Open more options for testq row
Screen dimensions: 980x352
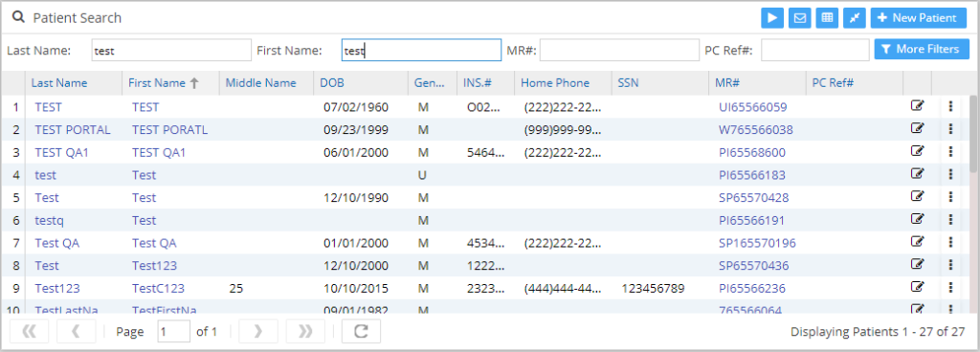pyautogui.click(x=950, y=220)
